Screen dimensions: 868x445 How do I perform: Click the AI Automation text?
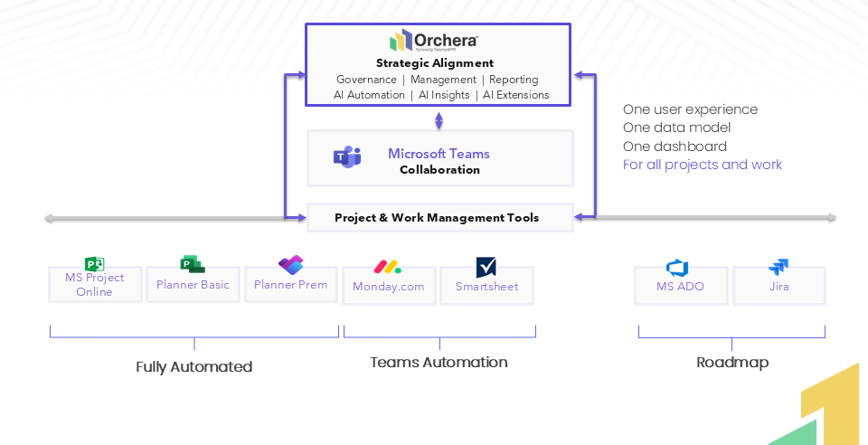point(369,95)
